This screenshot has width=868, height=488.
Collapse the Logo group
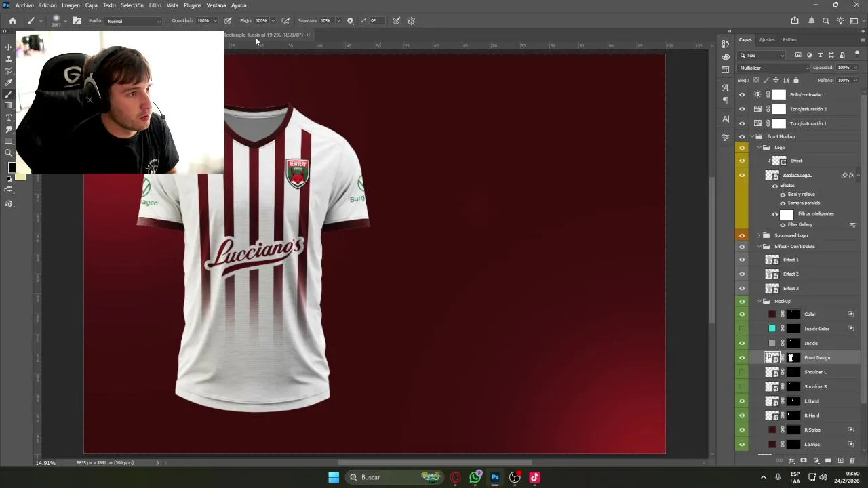tap(759, 148)
